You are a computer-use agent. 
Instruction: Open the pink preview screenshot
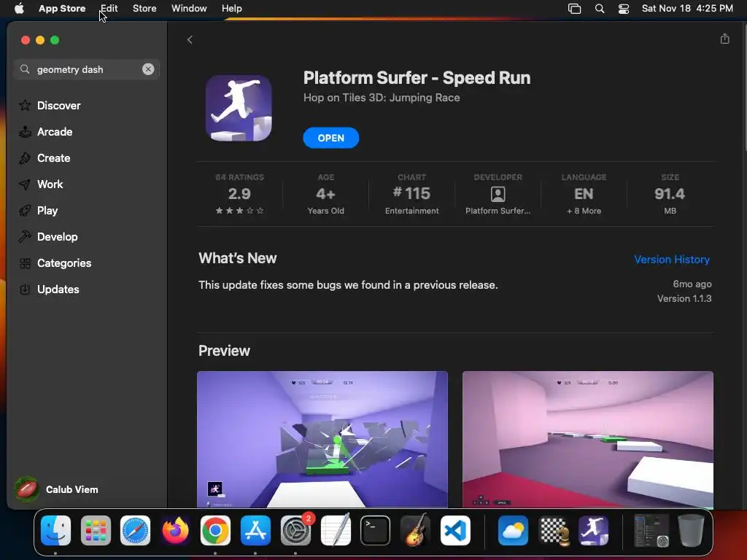[587, 439]
